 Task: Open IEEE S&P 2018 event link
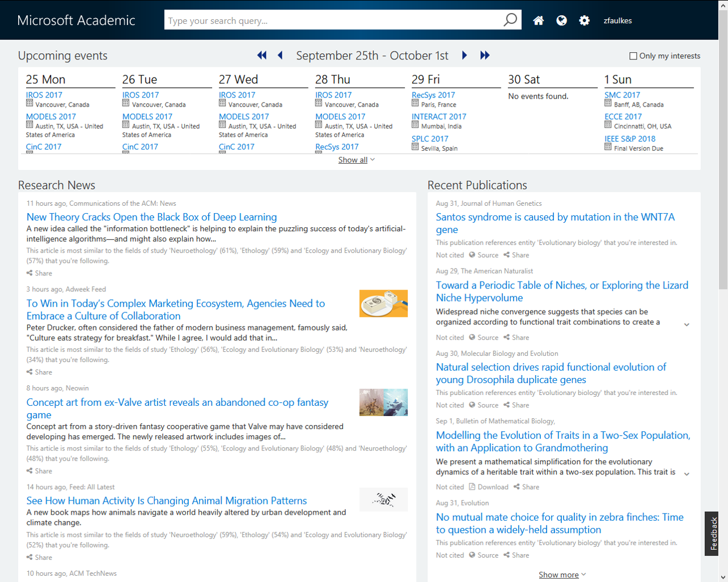pyautogui.click(x=630, y=138)
